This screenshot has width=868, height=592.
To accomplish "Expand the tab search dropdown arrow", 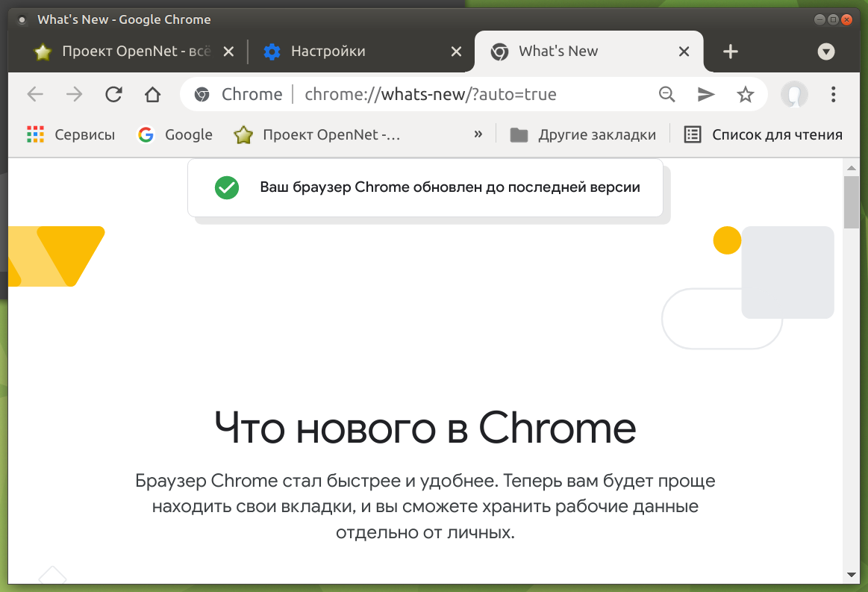I will point(826,52).
